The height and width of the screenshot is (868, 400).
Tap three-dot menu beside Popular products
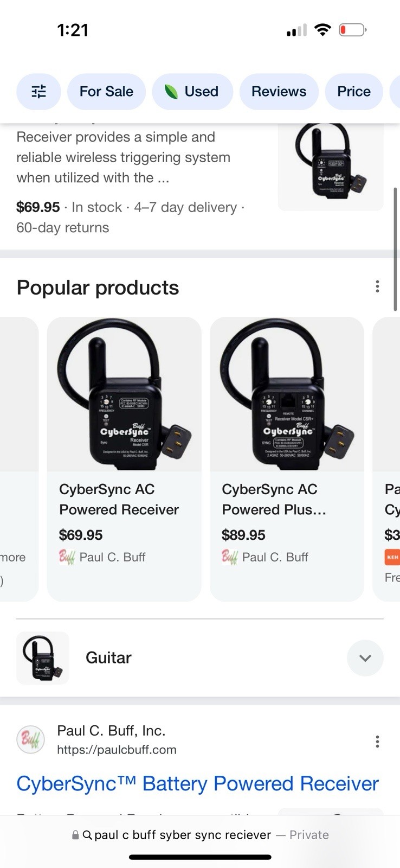[377, 286]
